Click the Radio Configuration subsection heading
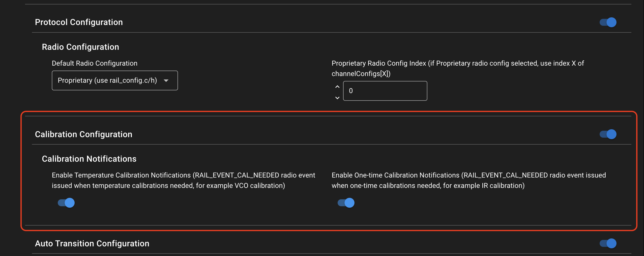Viewport: 644px width, 256px height. [x=81, y=47]
